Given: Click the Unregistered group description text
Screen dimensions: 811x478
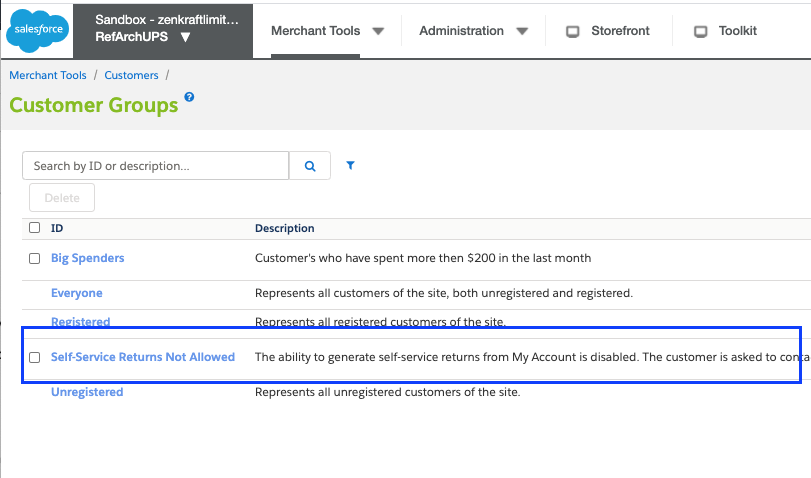Looking at the screenshot, I should pos(387,392).
